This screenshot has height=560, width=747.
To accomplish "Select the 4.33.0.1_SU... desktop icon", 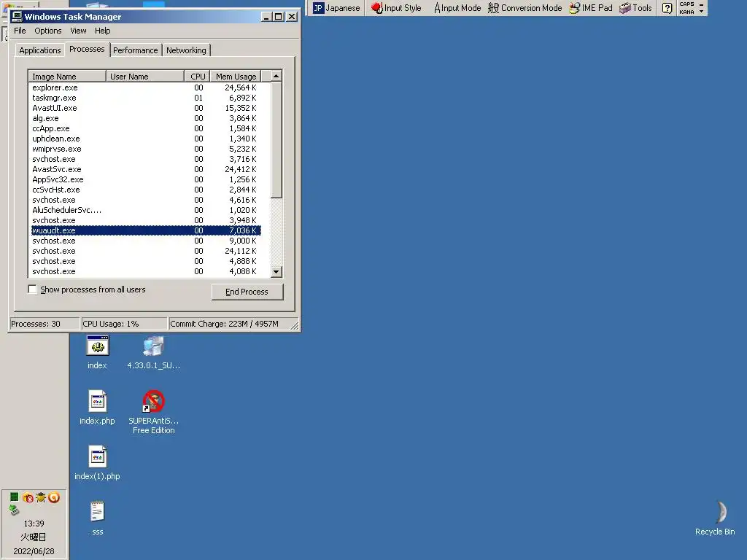I will pyautogui.click(x=153, y=353).
